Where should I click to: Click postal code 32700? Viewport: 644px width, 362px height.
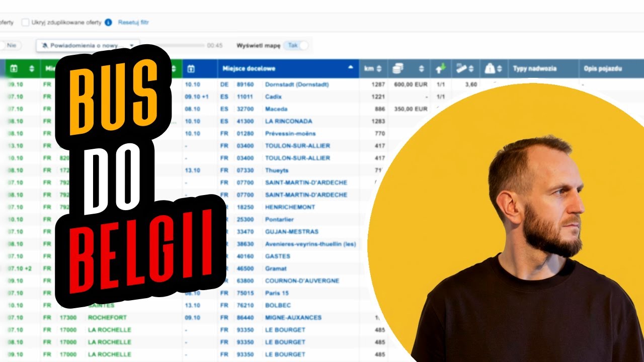245,109
